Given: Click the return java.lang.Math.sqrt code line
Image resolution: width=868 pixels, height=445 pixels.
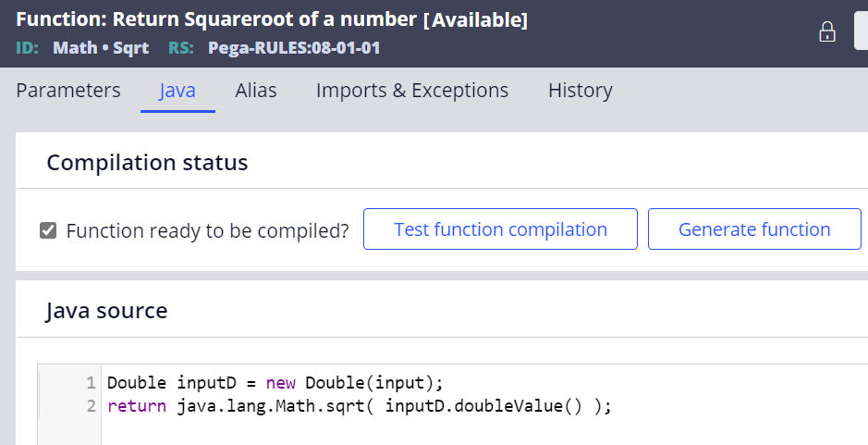Looking at the screenshot, I should pos(360,405).
